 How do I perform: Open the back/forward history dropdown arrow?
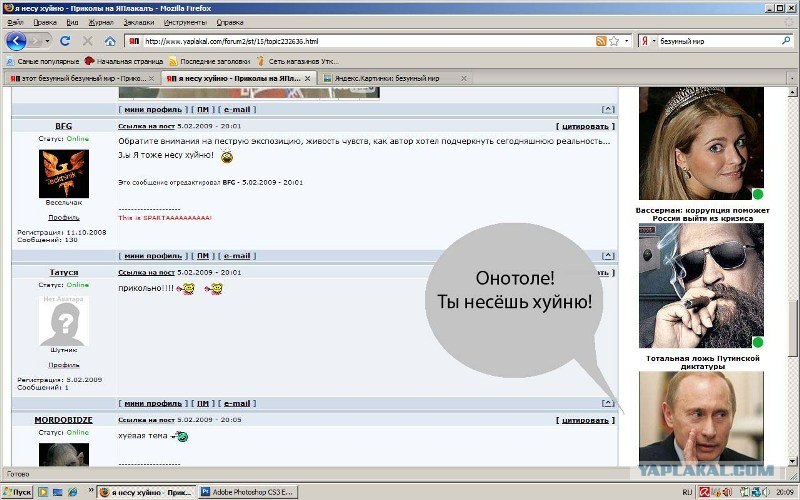47,41
